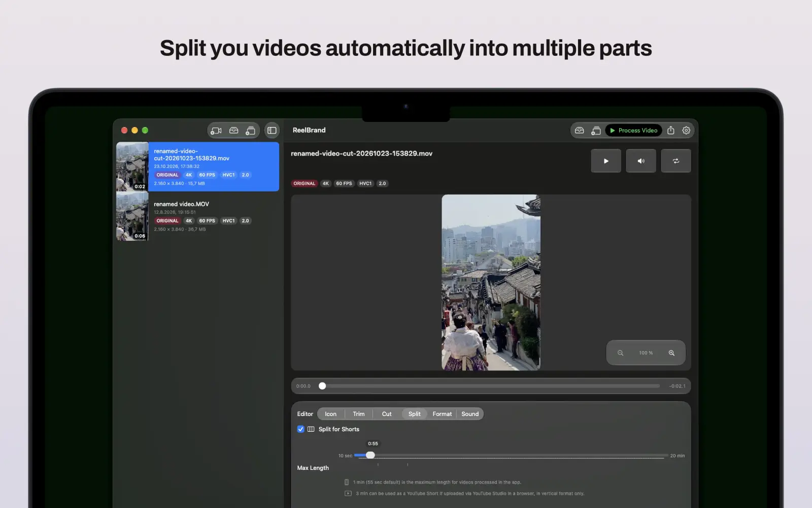Open the Sound editor tab
Viewport: 812px width, 508px height.
[470, 414]
